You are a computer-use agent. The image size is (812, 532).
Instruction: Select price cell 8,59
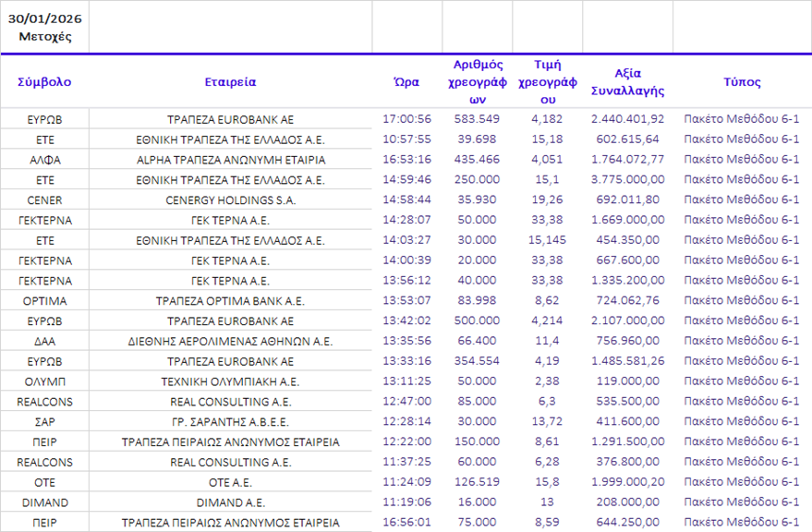(x=547, y=523)
